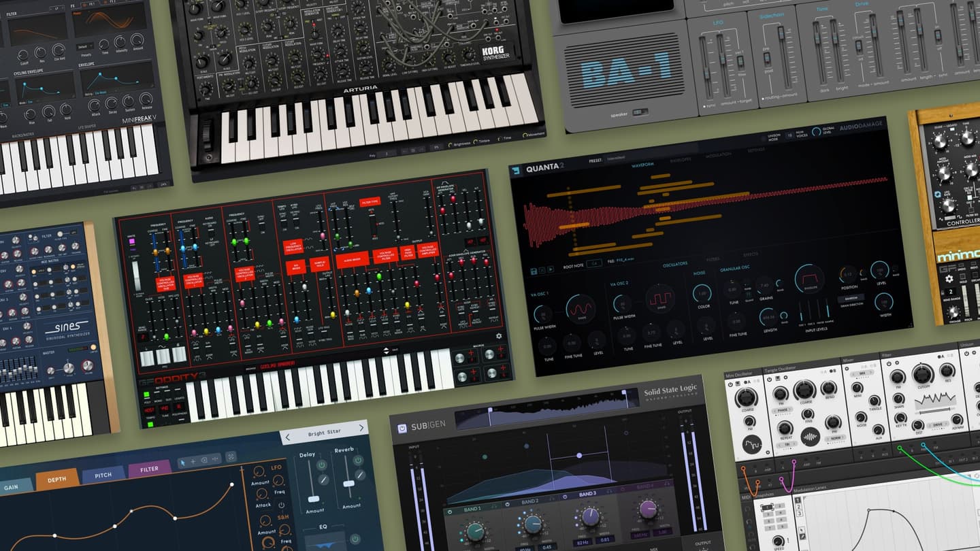Open the NORM dropdown in Tangle Oscillator

point(835,438)
